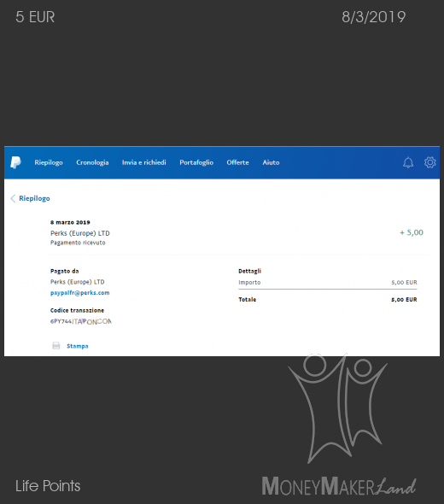The image size is (444, 504).
Task: Click the Importo value '5,00 EUR'
Action: point(404,282)
